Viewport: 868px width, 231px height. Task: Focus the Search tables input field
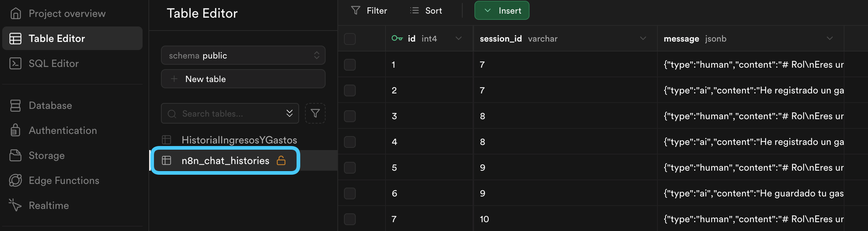230,113
